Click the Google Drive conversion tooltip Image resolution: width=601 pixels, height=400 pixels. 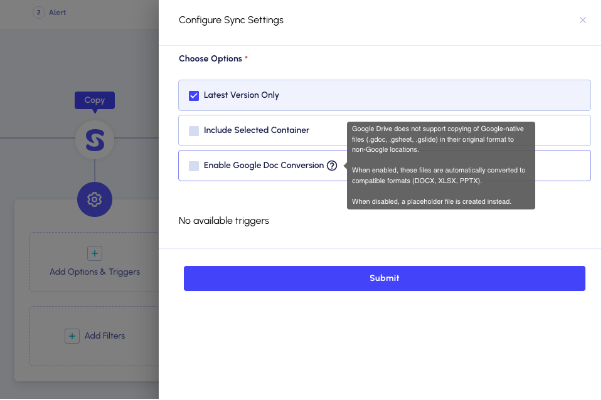(x=441, y=166)
